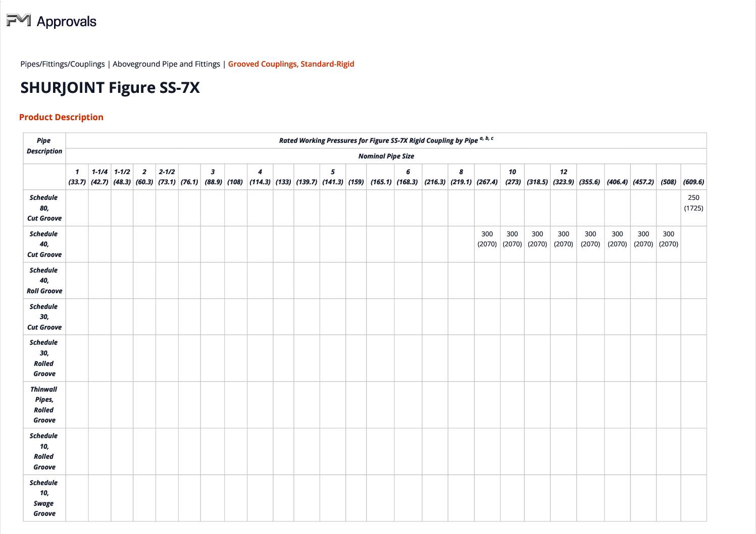Click the 5 (141.3) column header

[x=333, y=177]
